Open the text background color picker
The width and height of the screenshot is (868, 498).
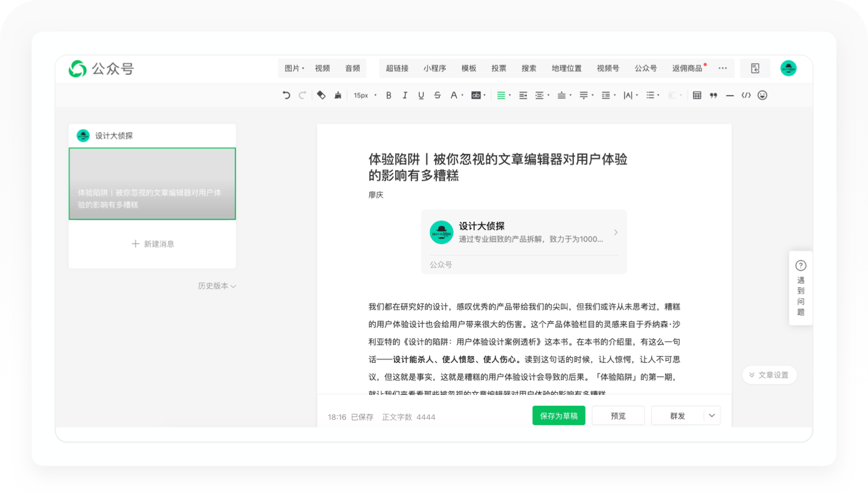478,96
